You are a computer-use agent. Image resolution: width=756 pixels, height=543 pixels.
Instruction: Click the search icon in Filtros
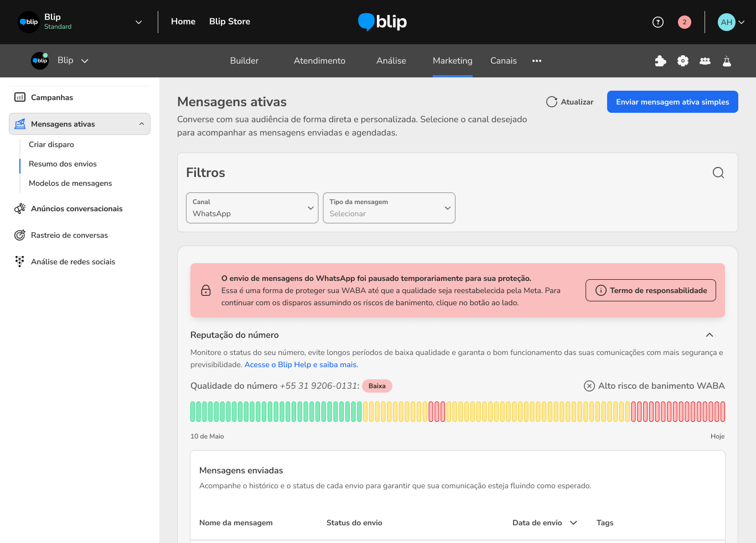718,173
